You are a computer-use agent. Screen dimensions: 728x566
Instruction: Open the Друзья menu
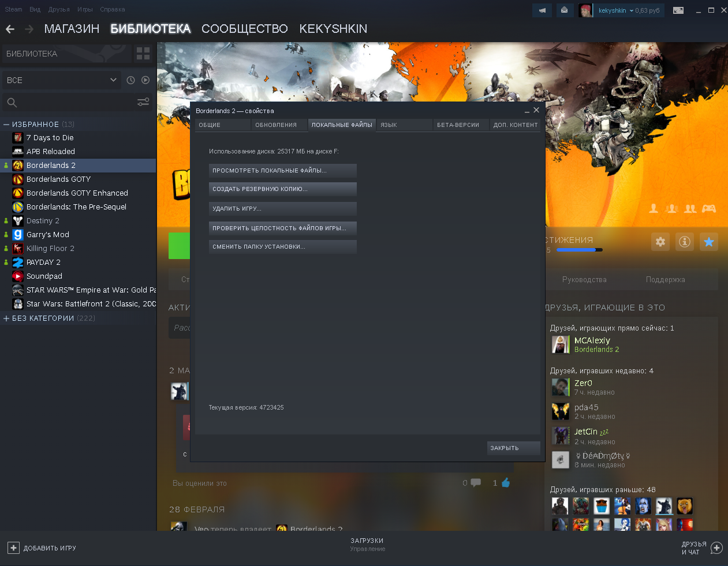tap(59, 10)
